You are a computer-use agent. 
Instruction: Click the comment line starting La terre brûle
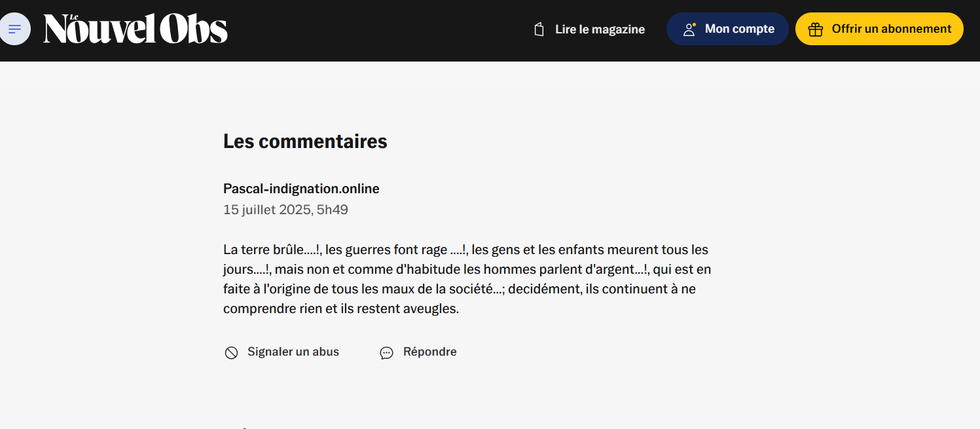pyautogui.click(x=466, y=250)
